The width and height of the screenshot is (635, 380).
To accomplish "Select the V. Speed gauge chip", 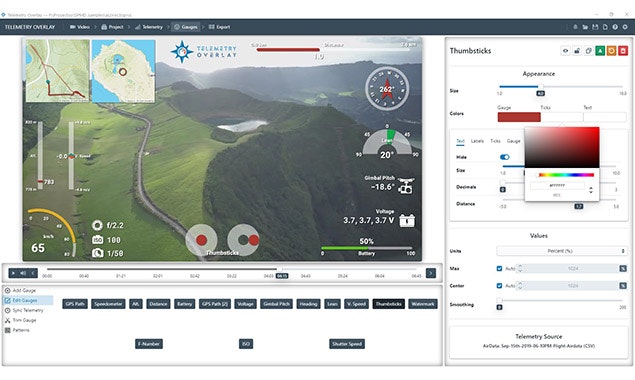I will pyautogui.click(x=356, y=304).
